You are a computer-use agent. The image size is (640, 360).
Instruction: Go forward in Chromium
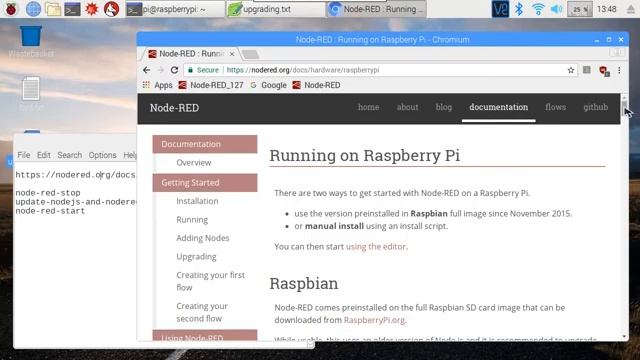160,70
